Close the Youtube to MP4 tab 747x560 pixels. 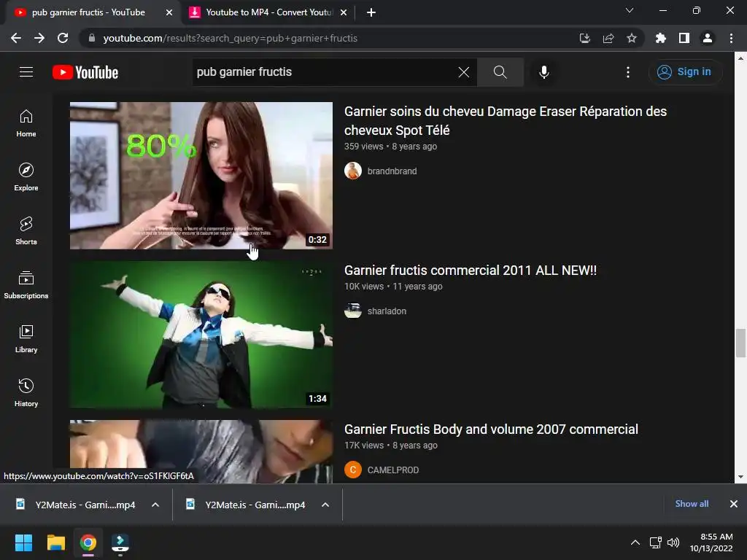[344, 12]
